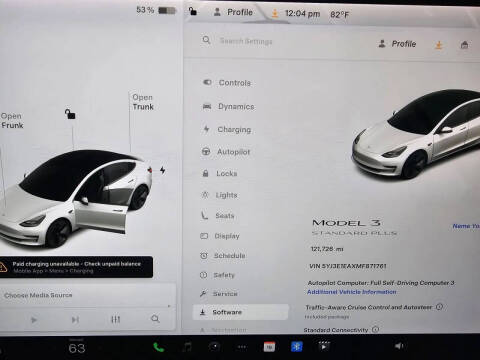Select Seats in the settings list
The image size is (480, 360).
218,216
